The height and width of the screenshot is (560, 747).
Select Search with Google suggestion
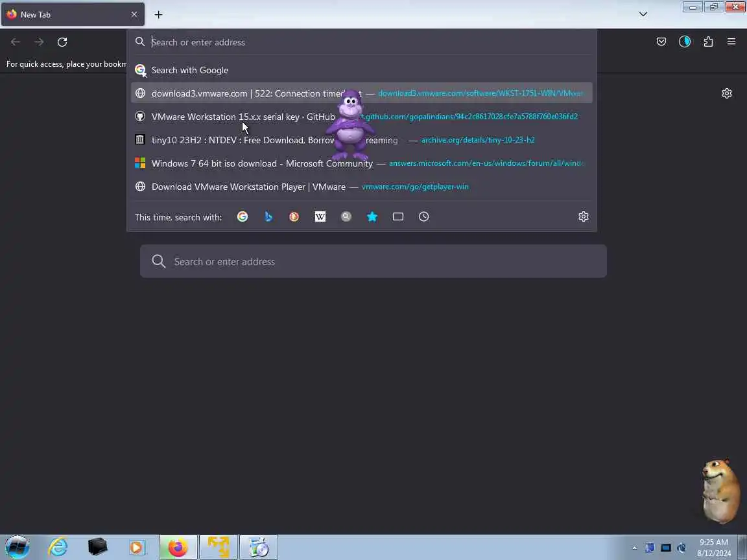click(x=362, y=70)
